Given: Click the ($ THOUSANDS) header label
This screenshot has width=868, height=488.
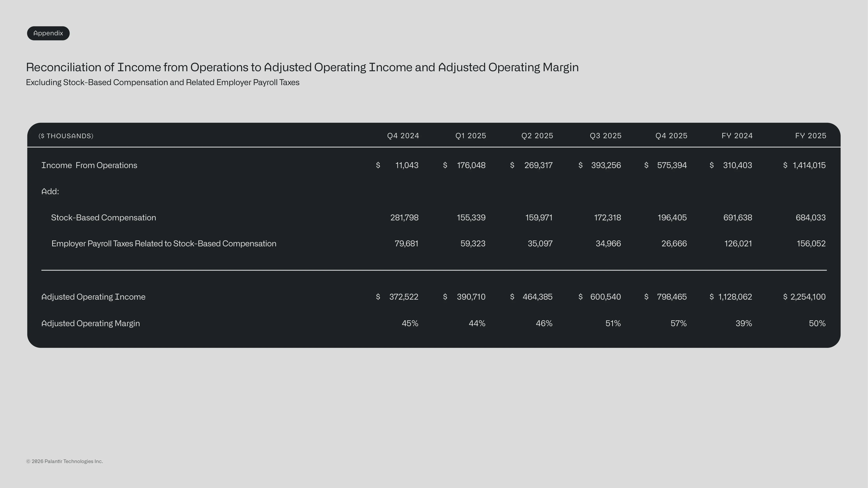Looking at the screenshot, I should [x=66, y=136].
